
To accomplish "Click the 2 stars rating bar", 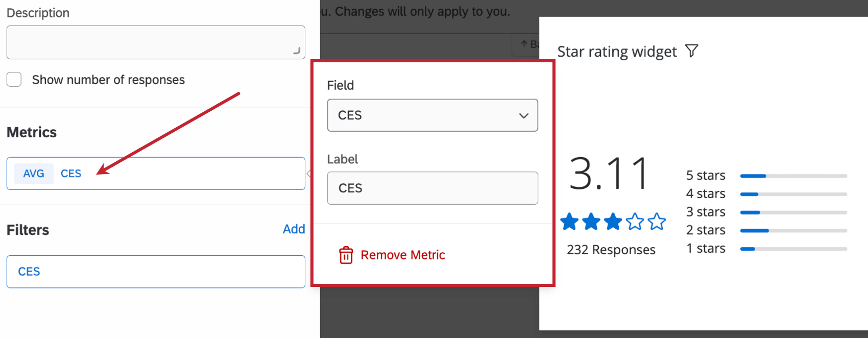I will point(793,231).
